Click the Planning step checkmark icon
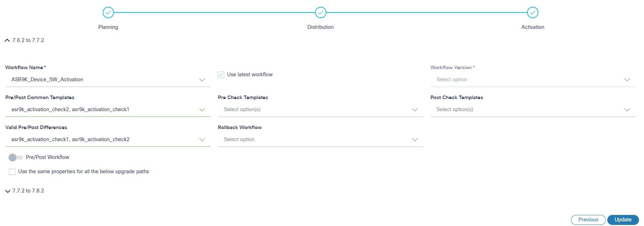 click(x=108, y=12)
